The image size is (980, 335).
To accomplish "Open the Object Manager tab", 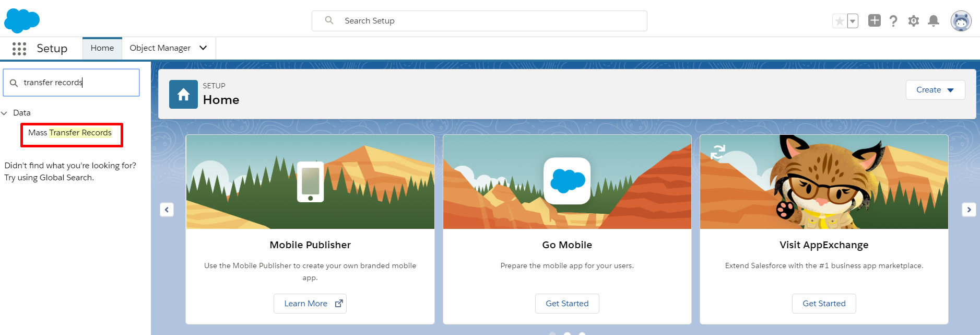I will (x=160, y=48).
